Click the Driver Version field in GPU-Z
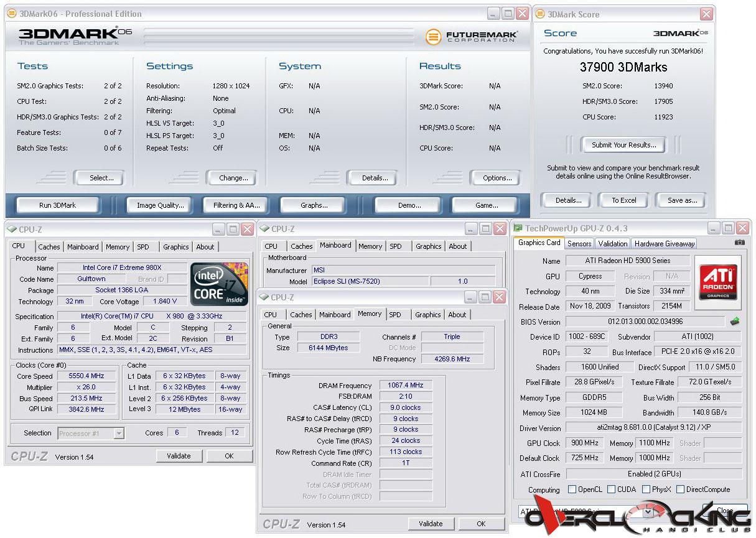The image size is (756, 538). (x=653, y=428)
